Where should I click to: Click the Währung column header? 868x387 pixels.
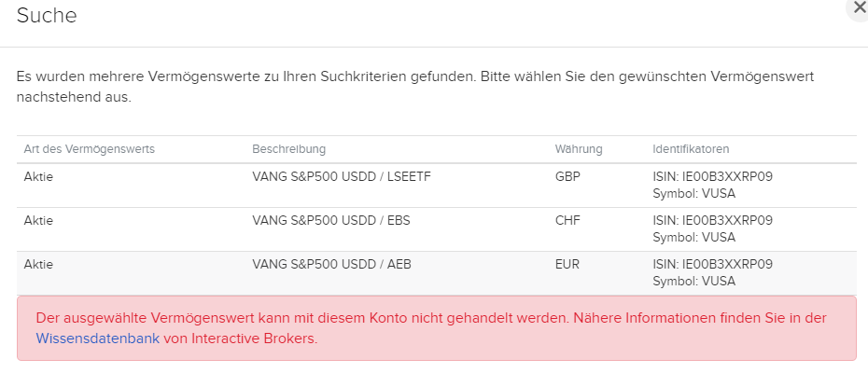579,149
